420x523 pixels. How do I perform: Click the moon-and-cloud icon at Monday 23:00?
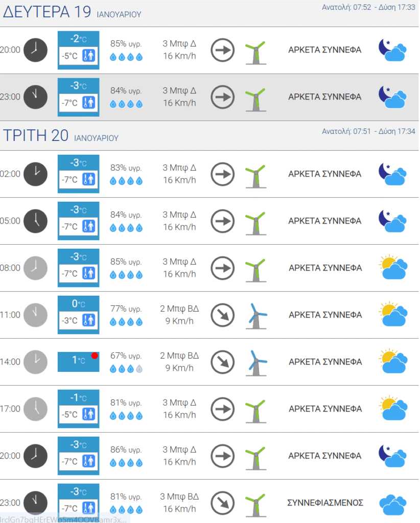coord(392,97)
